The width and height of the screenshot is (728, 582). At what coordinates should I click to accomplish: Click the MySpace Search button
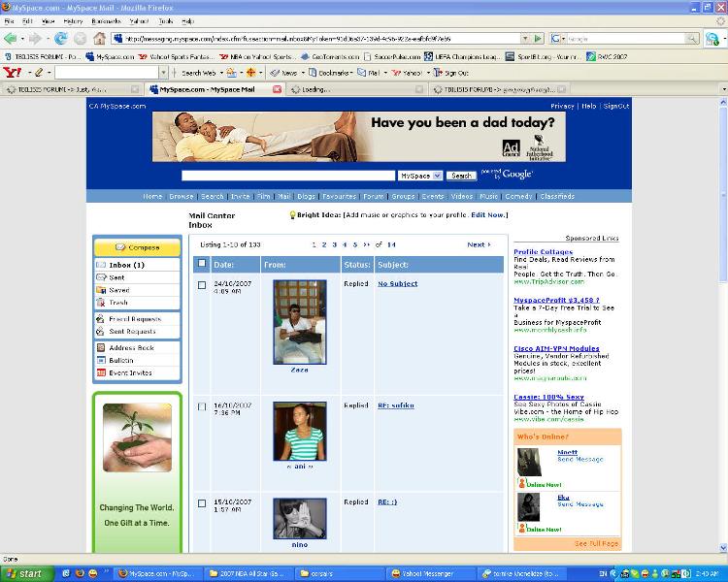[461, 176]
